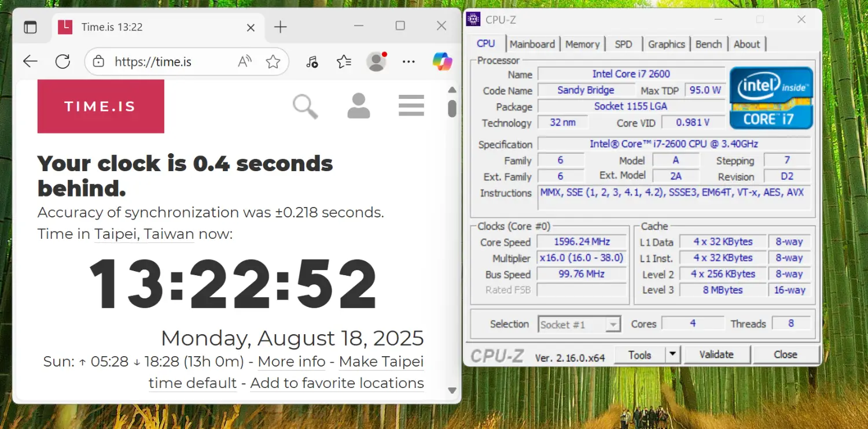Image resolution: width=868 pixels, height=429 pixels.
Task: Click the Tools button in CPU-Z
Action: click(639, 355)
